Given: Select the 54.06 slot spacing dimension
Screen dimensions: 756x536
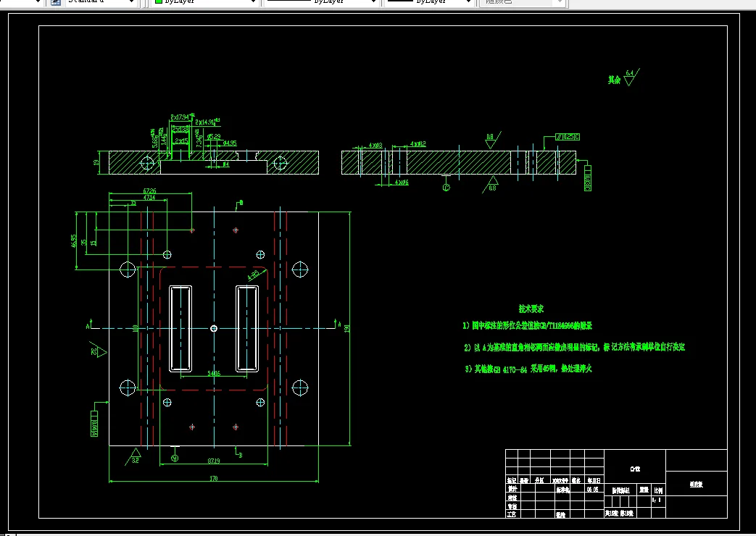Looking at the screenshot, I should click(214, 374).
